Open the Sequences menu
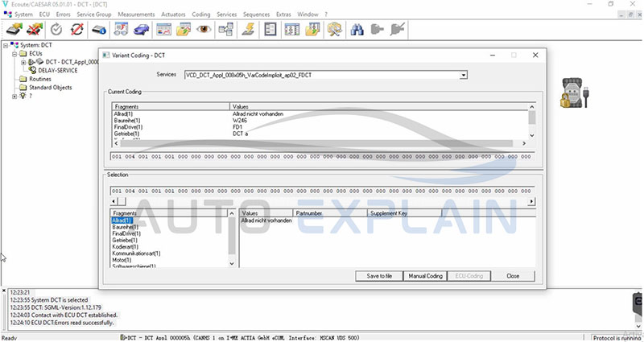644x342 pixels. tap(256, 14)
